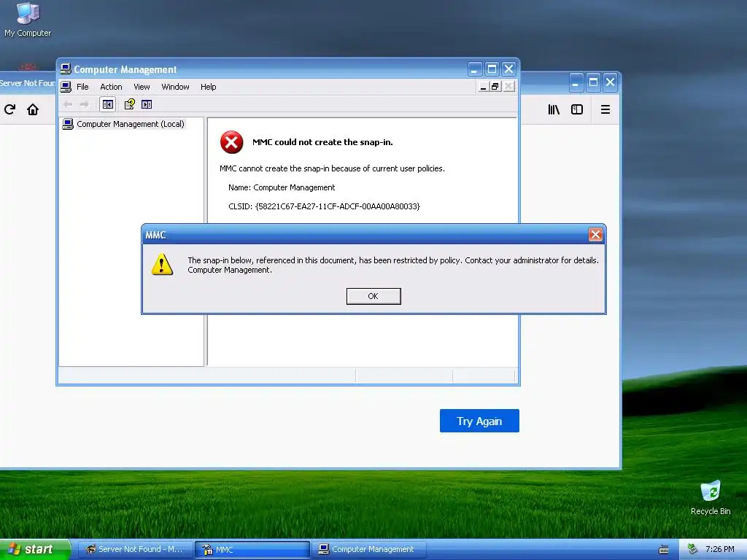Go to Home in the browser window

pyautogui.click(x=33, y=109)
